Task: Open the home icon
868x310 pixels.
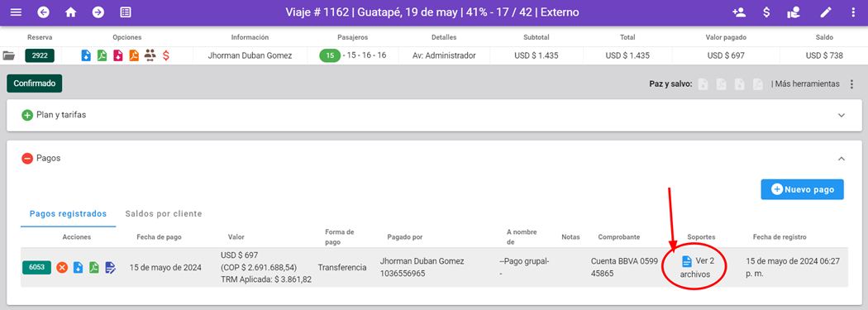Action: tap(71, 12)
